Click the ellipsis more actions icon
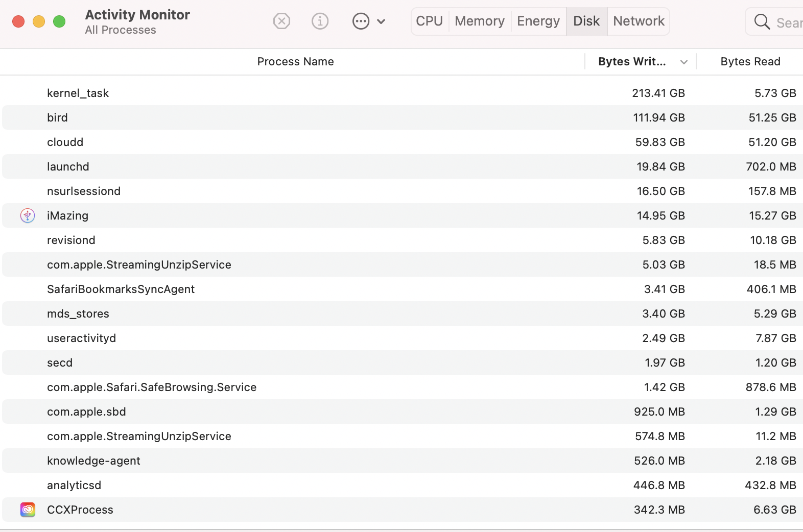This screenshot has width=803, height=532. [x=361, y=21]
